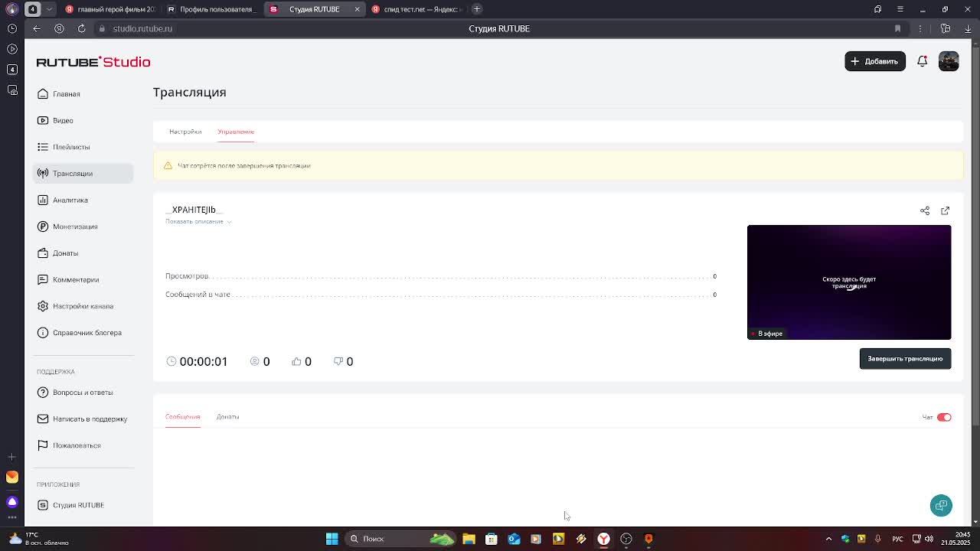Open the notifications bell

tap(922, 61)
